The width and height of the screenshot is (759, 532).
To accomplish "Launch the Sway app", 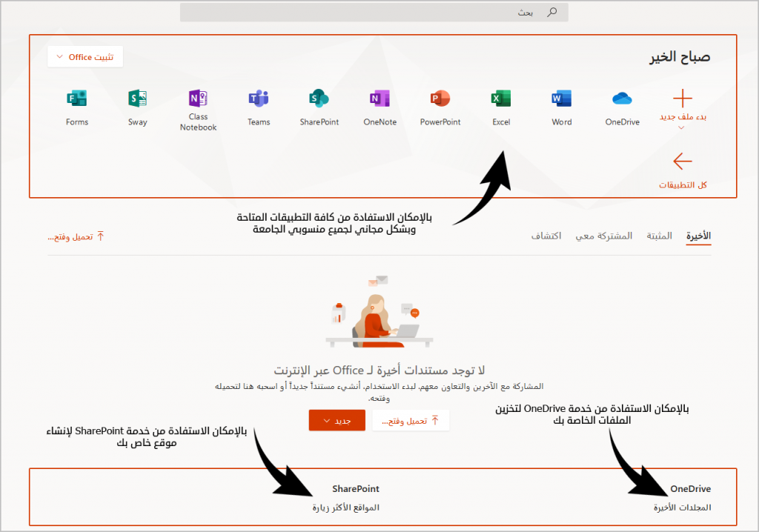I will click(x=137, y=99).
